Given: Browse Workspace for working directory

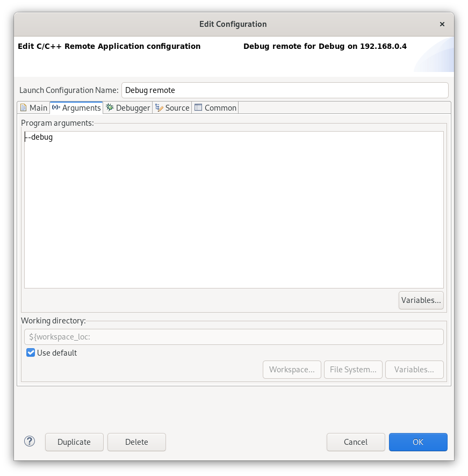Looking at the screenshot, I should coord(292,369).
